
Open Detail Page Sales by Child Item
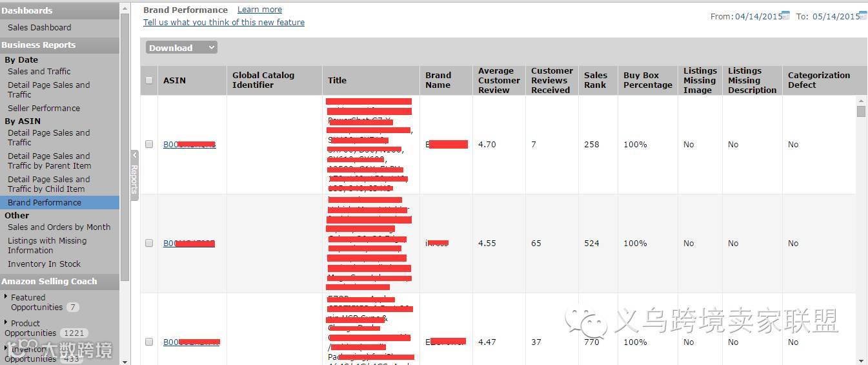(49, 184)
